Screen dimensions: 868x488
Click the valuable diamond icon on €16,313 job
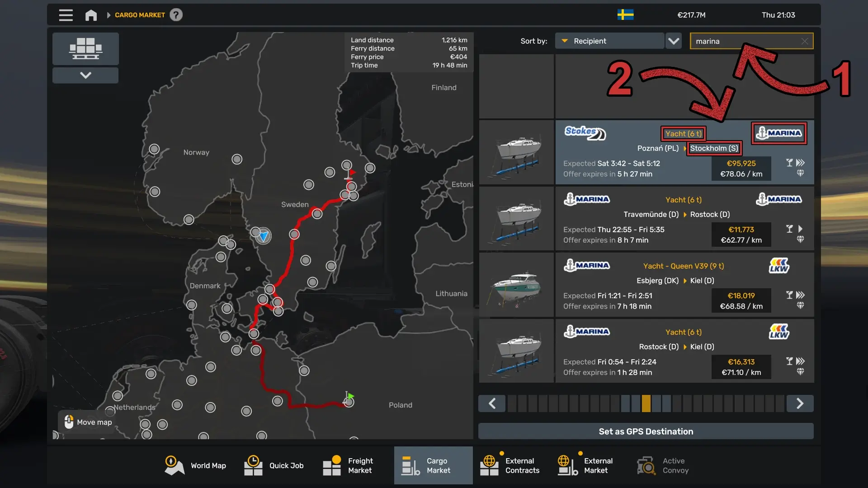pyautogui.click(x=800, y=372)
